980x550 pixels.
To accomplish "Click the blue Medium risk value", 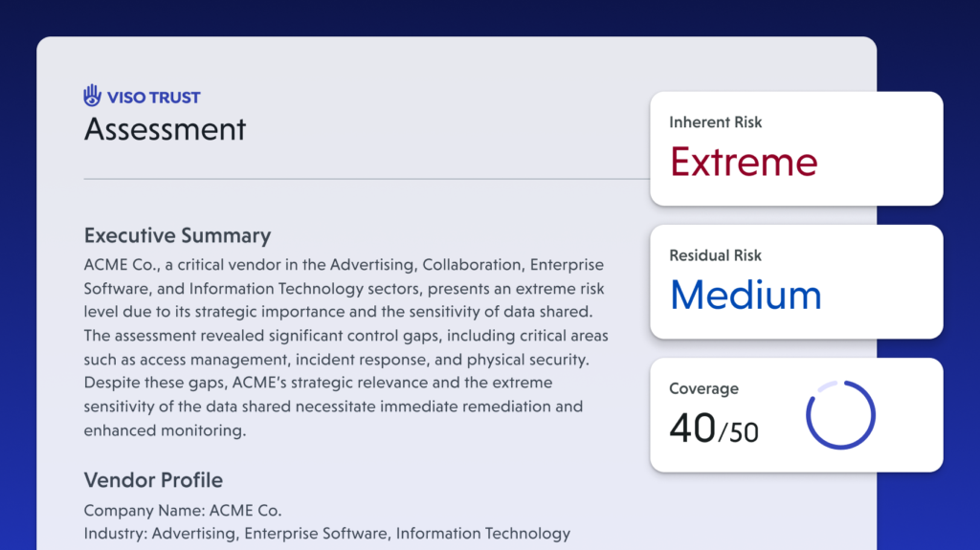I will point(746,295).
